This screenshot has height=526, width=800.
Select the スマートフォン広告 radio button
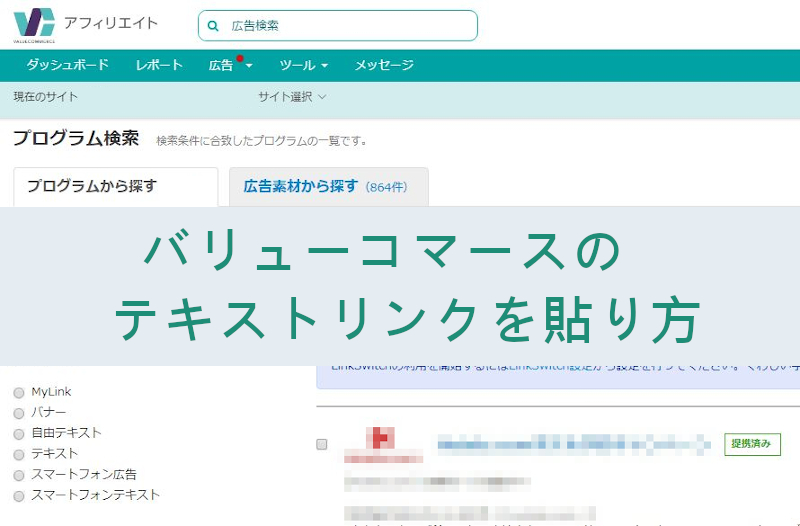[x=19, y=475]
